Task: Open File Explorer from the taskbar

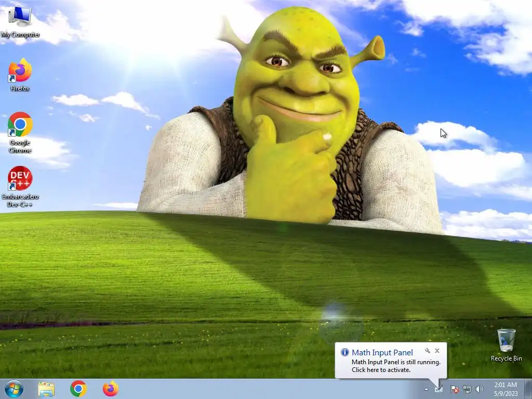Action: [46, 389]
